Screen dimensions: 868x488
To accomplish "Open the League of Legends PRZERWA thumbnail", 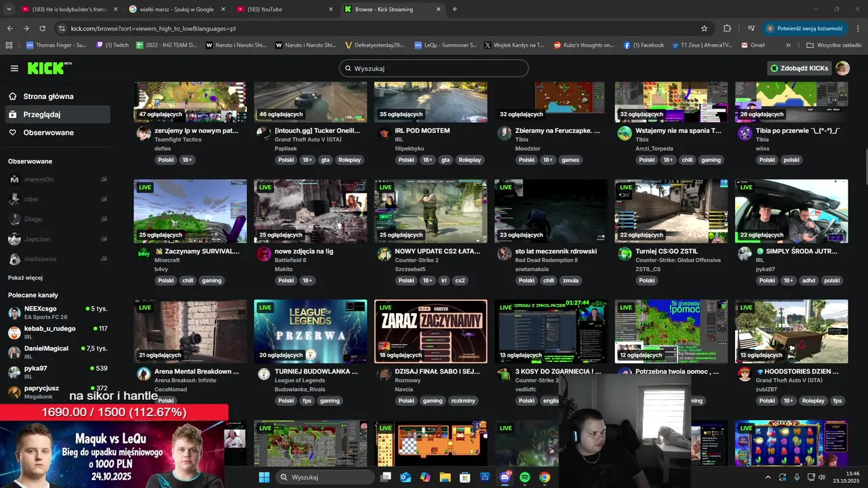I will [311, 331].
